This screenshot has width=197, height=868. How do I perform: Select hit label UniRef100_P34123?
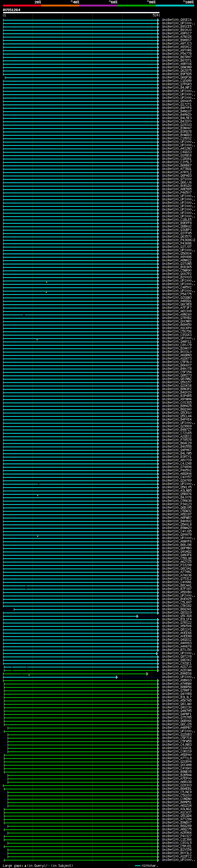tap(177, 504)
